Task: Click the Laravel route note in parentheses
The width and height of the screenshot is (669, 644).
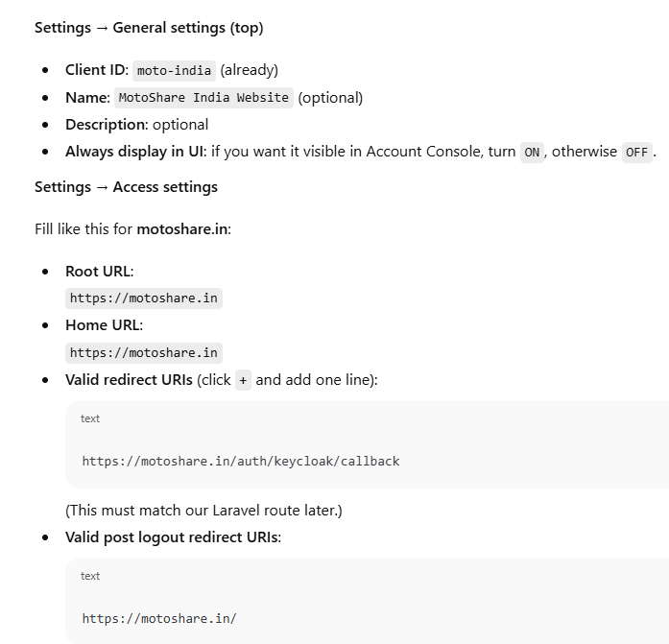Action: pos(203,511)
